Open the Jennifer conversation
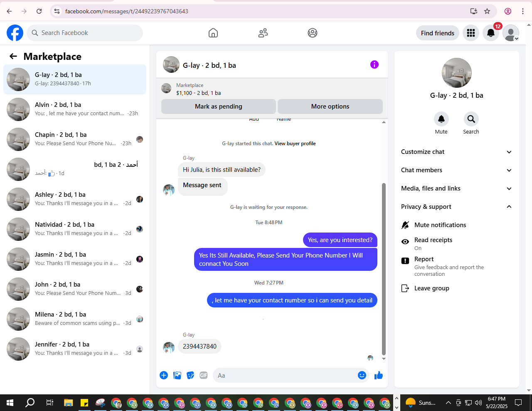532x411 pixels. pos(75,349)
